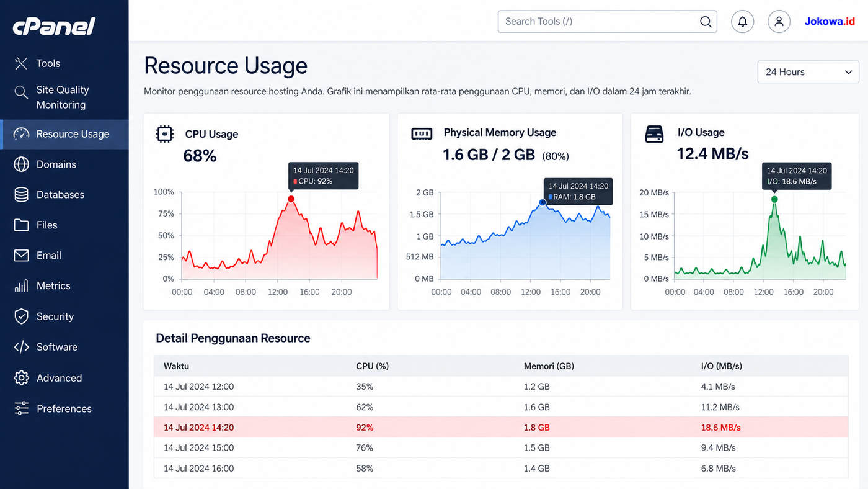Click the Security shield icon
This screenshot has height=489, width=868.
pos(21,316)
